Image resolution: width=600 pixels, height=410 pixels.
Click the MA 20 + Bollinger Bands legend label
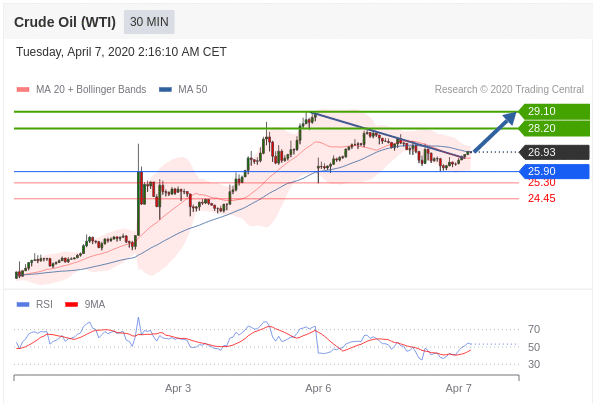coord(91,90)
